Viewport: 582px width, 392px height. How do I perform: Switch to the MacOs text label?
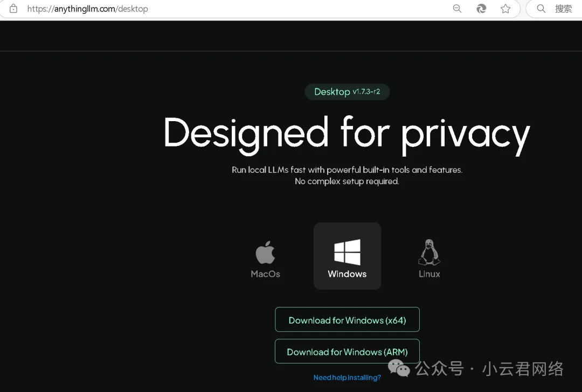pyautogui.click(x=265, y=274)
